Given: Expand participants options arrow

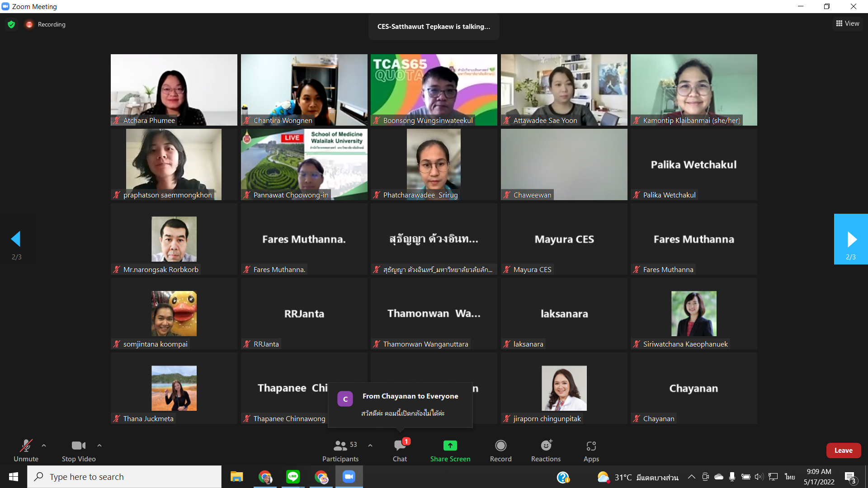Looking at the screenshot, I should 370,446.
